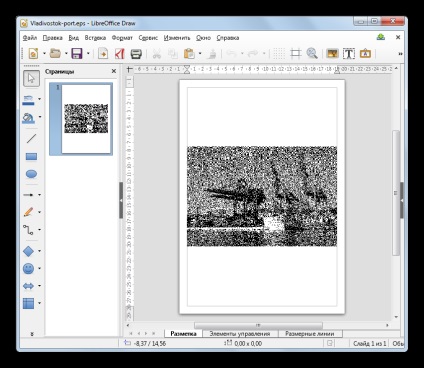Click the Export document icon
This screenshot has height=368, width=424.
tap(103, 53)
